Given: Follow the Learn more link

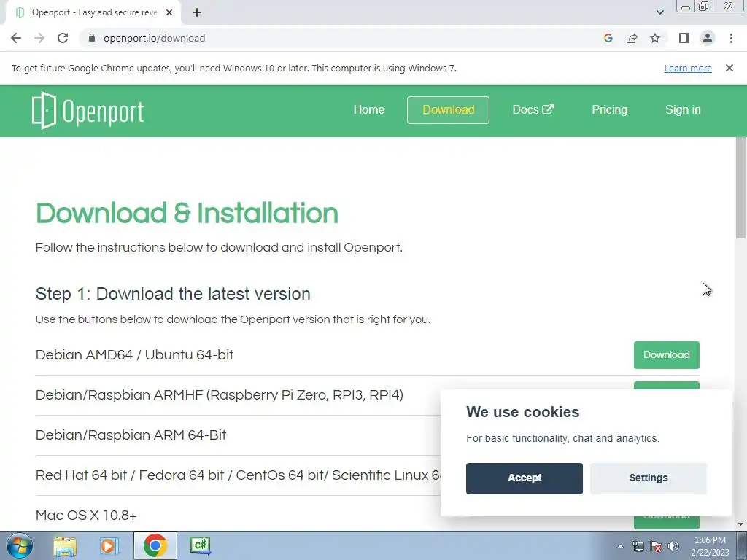Looking at the screenshot, I should coord(688,68).
